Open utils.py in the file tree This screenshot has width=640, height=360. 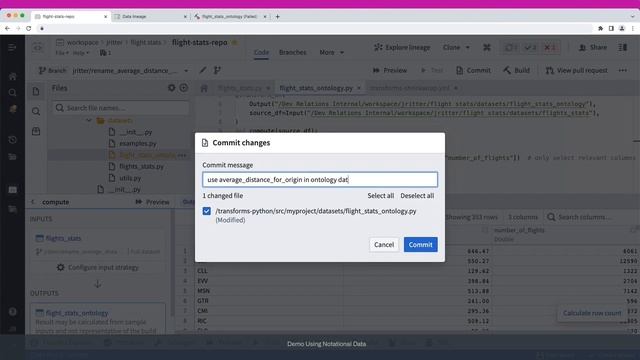130,178
